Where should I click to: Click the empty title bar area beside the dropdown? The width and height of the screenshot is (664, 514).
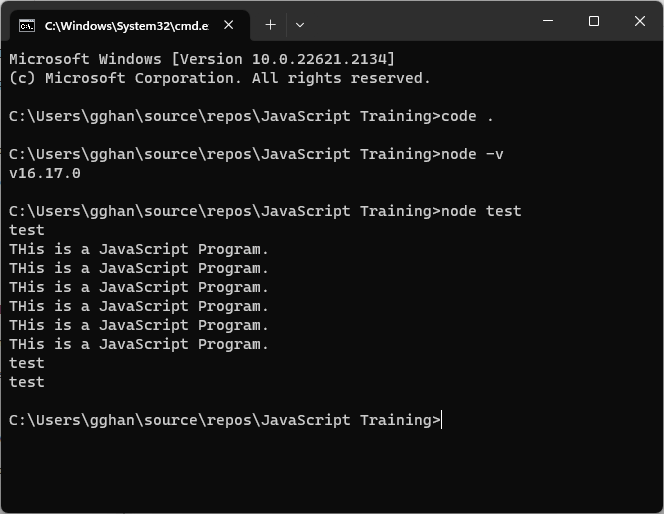[x=417, y=21]
